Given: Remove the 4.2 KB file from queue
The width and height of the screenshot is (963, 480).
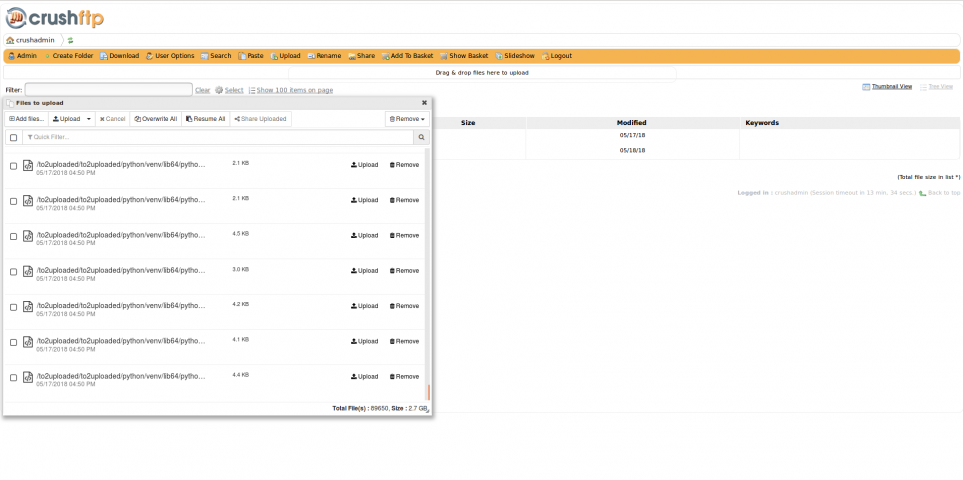Looking at the screenshot, I should pos(404,306).
